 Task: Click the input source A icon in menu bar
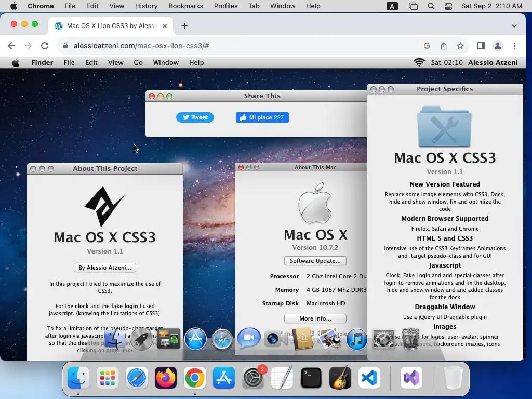pos(392,6)
